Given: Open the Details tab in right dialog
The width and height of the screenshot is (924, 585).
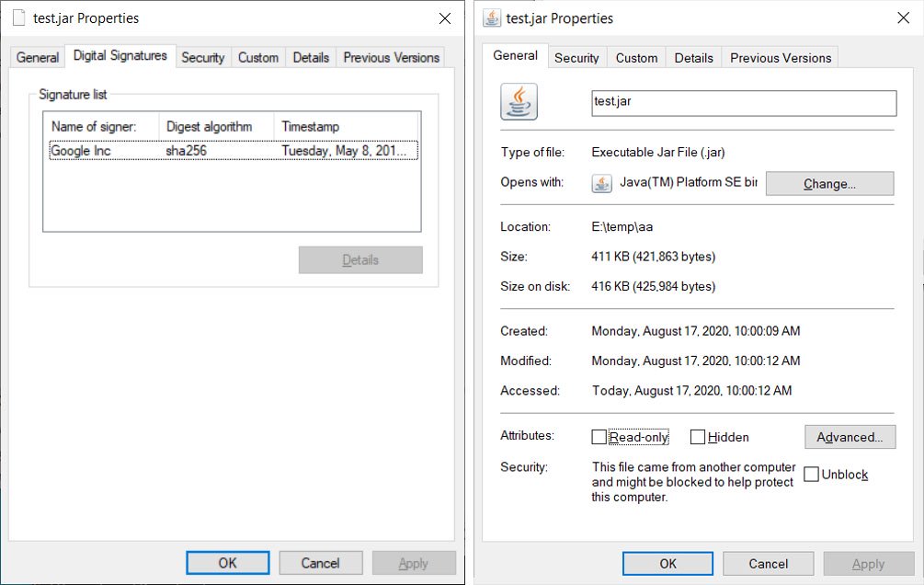Looking at the screenshot, I should point(693,58).
